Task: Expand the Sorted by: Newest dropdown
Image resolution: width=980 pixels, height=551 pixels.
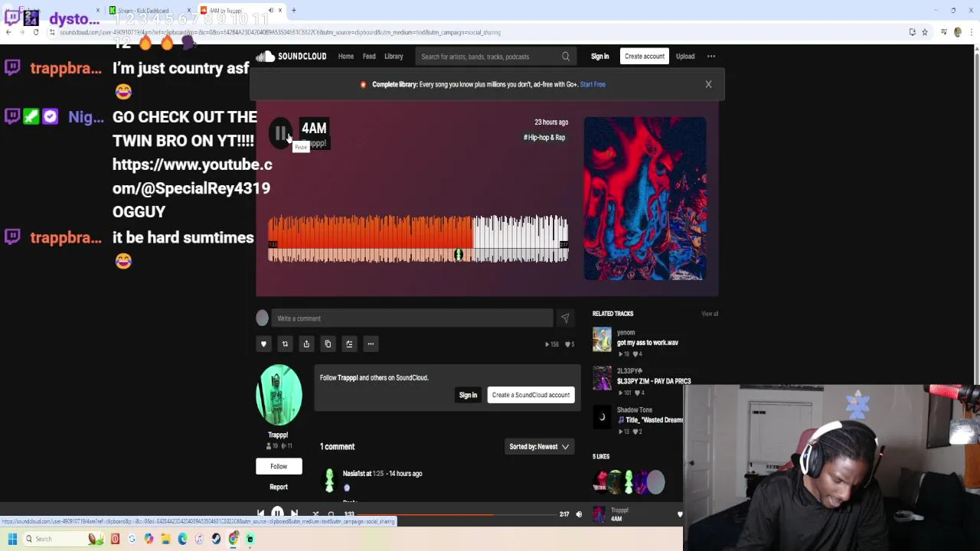Action: (x=539, y=447)
